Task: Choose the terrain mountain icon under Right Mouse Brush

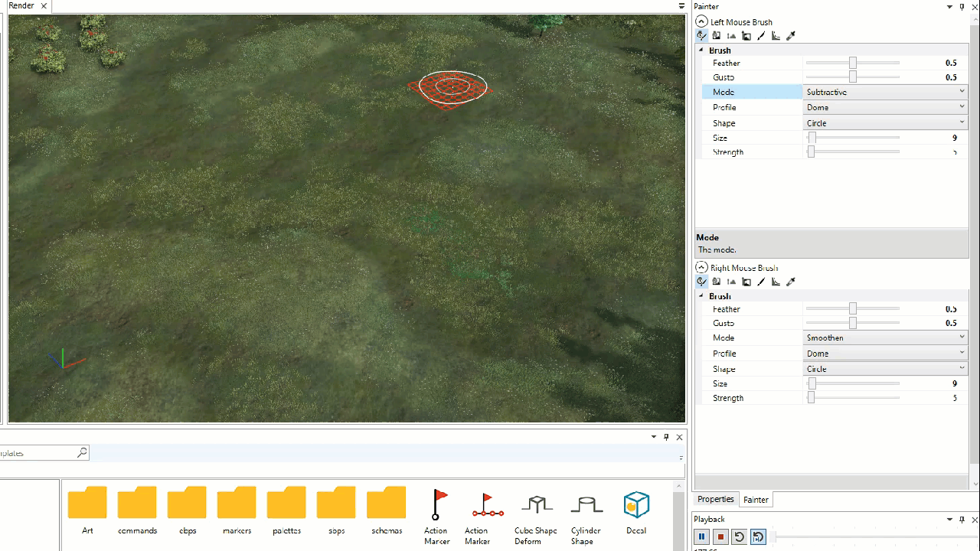Action: point(731,282)
